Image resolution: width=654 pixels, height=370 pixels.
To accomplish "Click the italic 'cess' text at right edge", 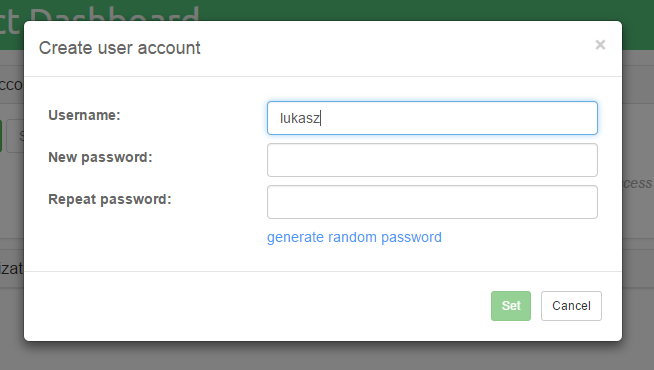I will (637, 183).
